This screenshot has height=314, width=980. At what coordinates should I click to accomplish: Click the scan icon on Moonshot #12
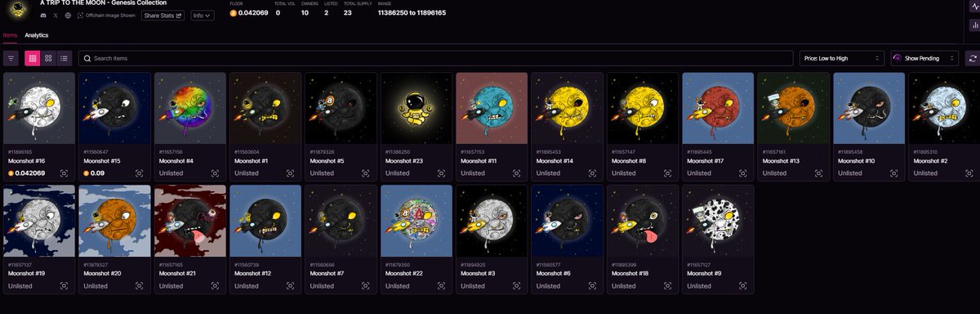pos(290,286)
